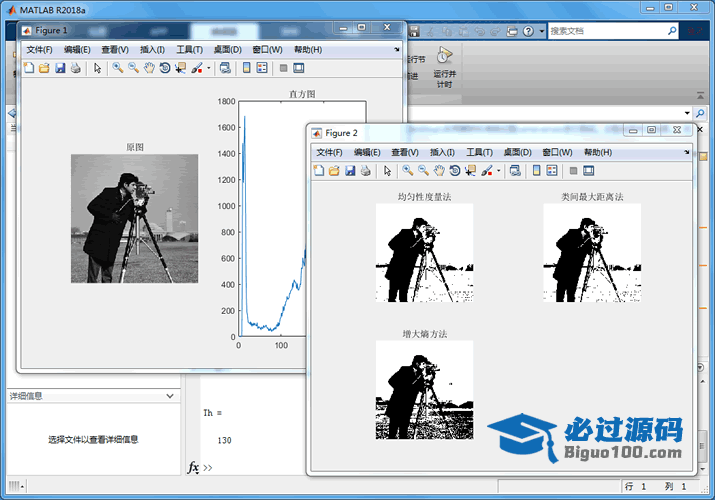Select Data Cursor tool in Figure 1
The image size is (715, 500).
181,68
